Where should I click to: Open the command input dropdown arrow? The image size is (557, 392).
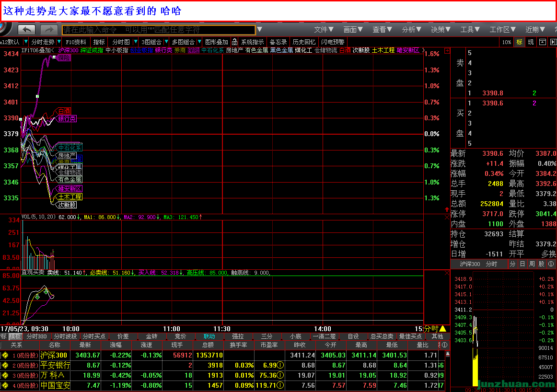tap(260, 29)
